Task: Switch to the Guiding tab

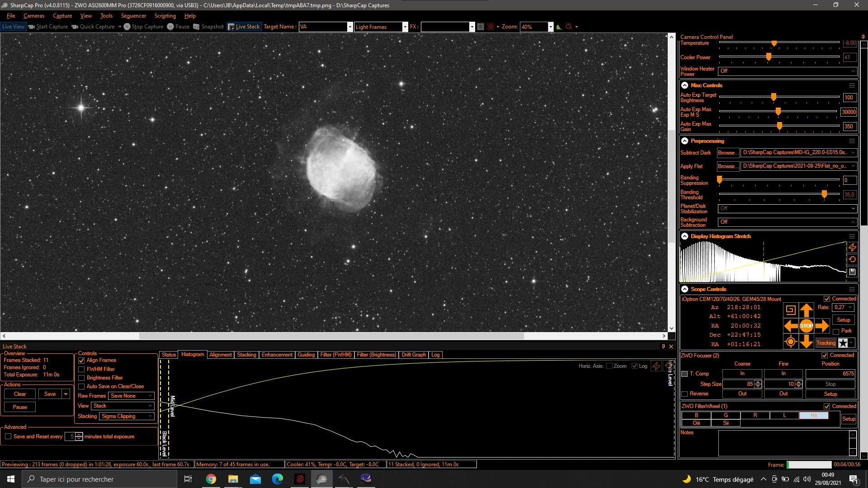Action: pyautogui.click(x=306, y=355)
